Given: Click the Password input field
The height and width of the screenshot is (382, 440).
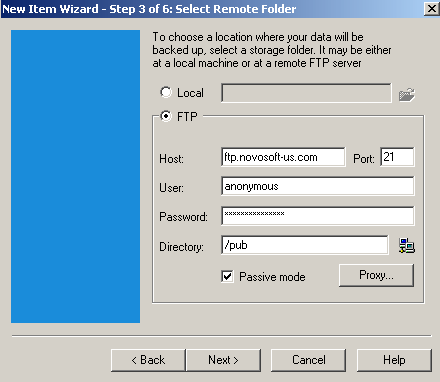Looking at the screenshot, I should (x=318, y=216).
